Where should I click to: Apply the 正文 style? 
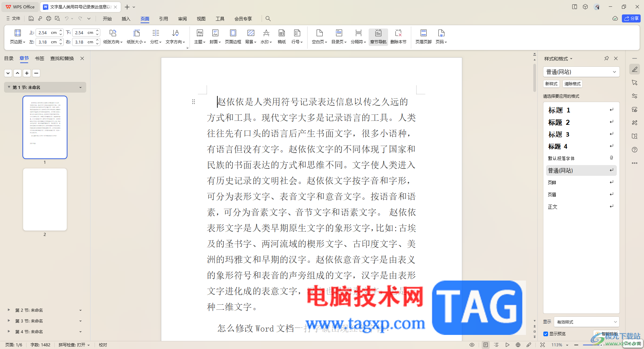tap(581, 207)
